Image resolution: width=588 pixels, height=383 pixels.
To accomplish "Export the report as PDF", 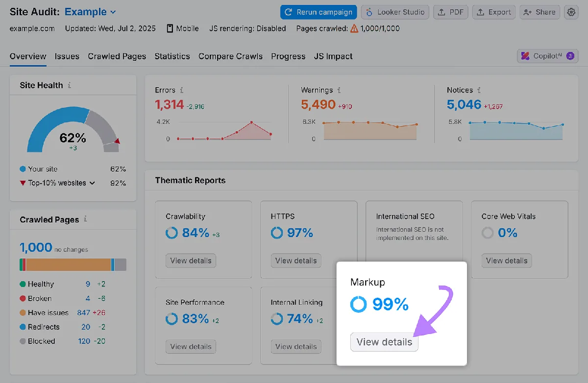I will 451,12.
